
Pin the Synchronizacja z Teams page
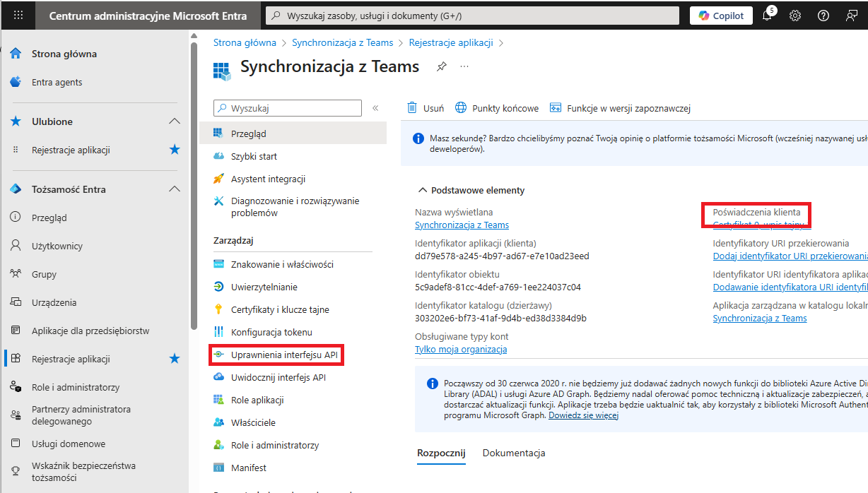pyautogui.click(x=442, y=66)
